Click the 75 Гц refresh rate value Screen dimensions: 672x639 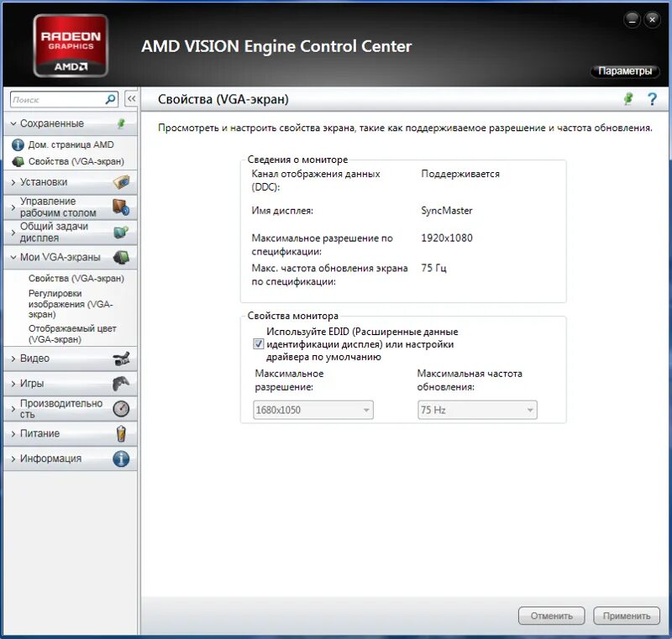pos(433,268)
